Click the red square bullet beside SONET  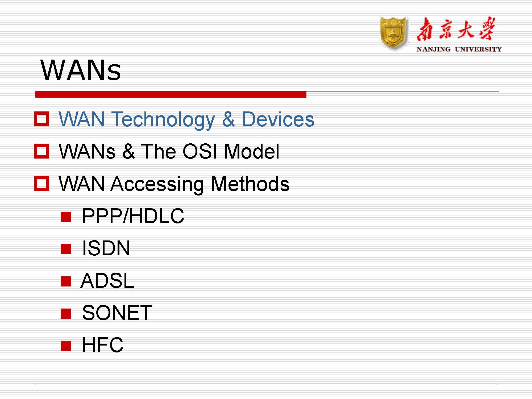[66, 313]
